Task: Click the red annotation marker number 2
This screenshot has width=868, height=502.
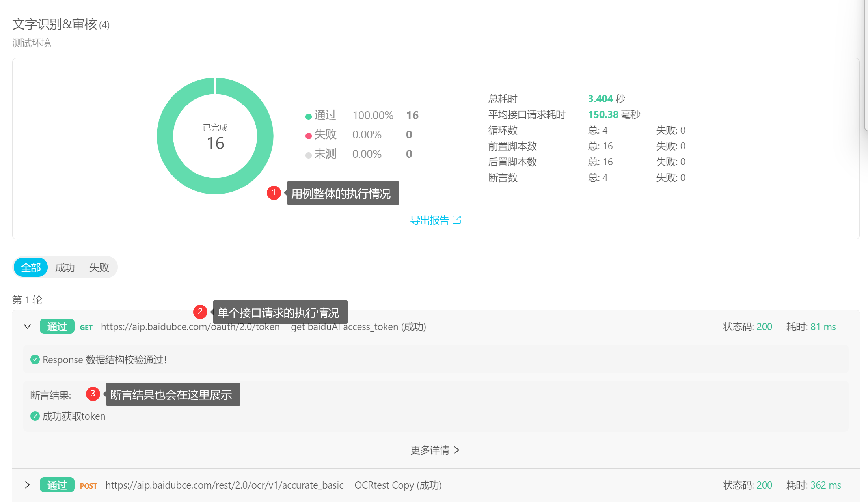Action: tap(200, 312)
